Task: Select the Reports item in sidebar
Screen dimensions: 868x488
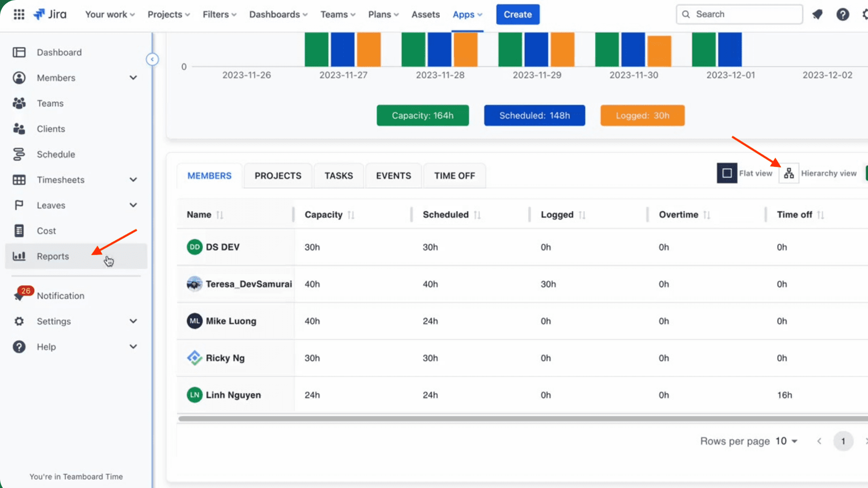Action: pyautogui.click(x=52, y=256)
